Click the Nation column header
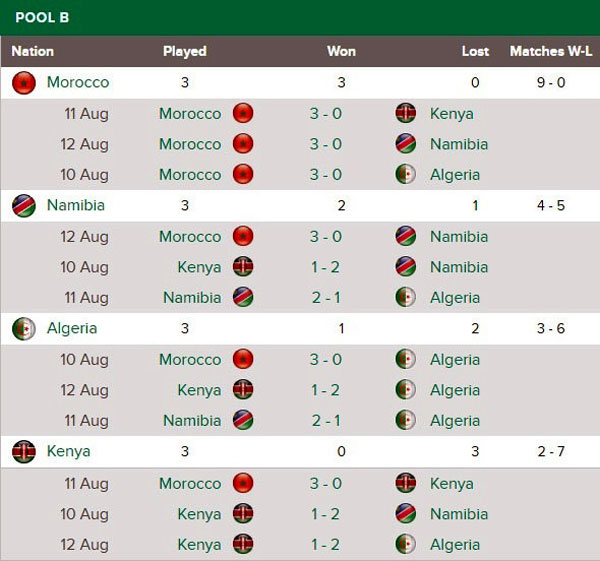The height and width of the screenshot is (561, 600). (x=33, y=51)
